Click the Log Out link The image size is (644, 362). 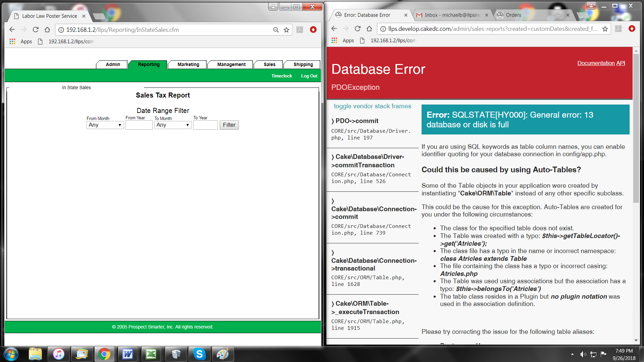tap(309, 76)
